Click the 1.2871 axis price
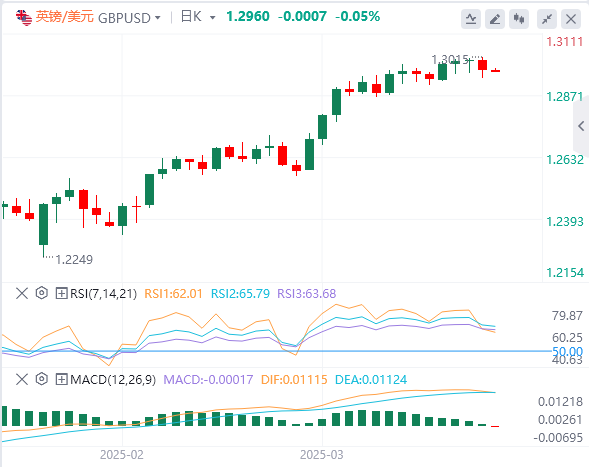The width and height of the screenshot is (589, 467). (x=565, y=97)
